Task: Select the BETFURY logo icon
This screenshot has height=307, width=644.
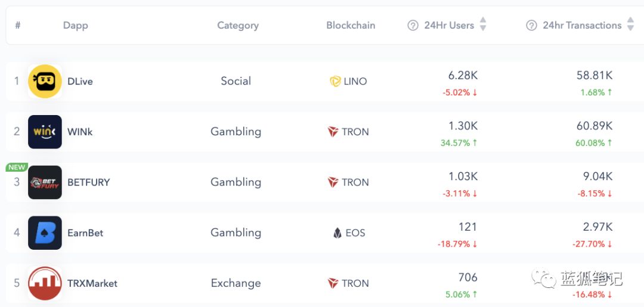Action: pos(45,182)
